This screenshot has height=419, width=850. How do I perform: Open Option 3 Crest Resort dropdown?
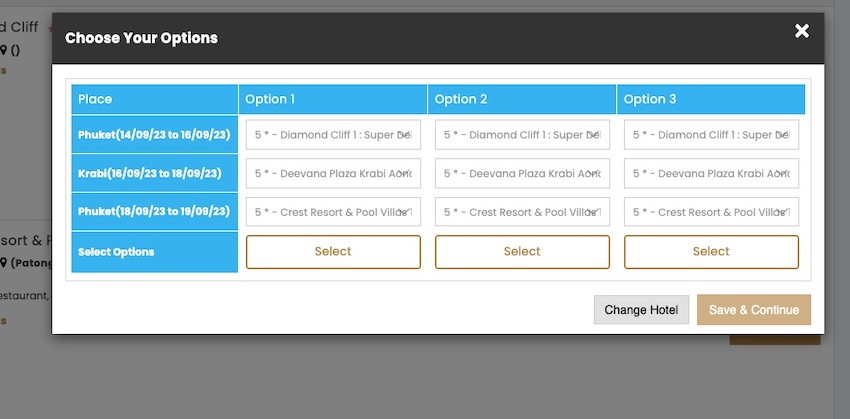pyautogui.click(x=711, y=212)
